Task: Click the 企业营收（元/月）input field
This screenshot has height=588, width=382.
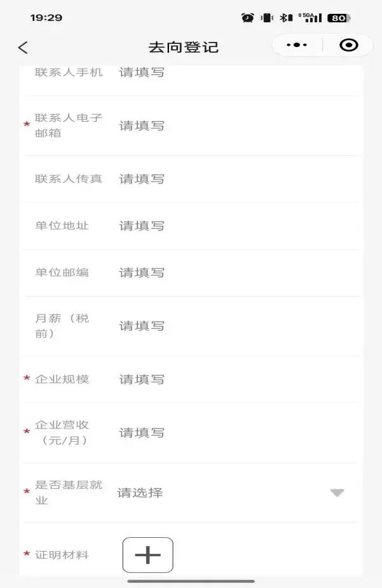Action: click(236, 433)
